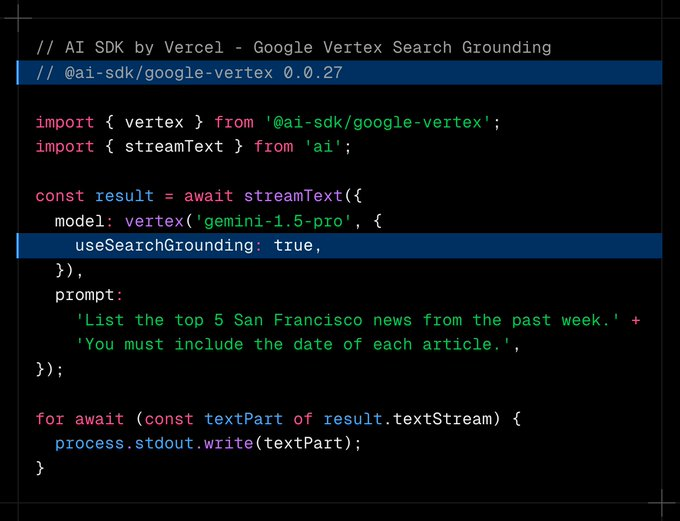The image size is (680, 521).
Task: Select the highlighted '@ai-sdk/google-vertex 0.0.27' comment line
Action: 339,72
